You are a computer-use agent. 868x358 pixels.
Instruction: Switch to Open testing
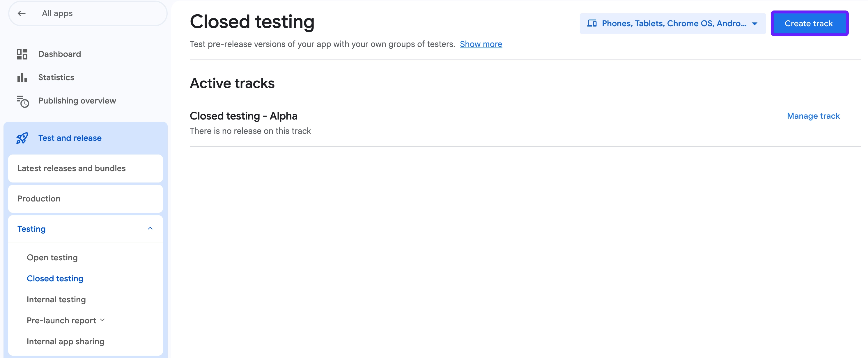(52, 257)
